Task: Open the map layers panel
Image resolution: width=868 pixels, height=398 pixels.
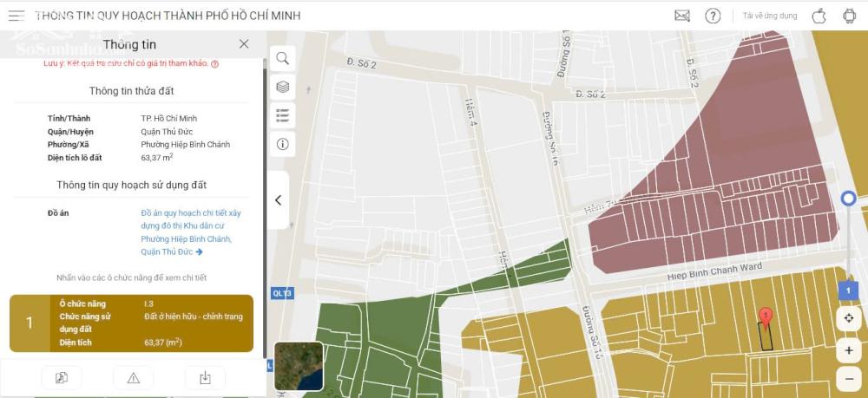Action: click(283, 87)
